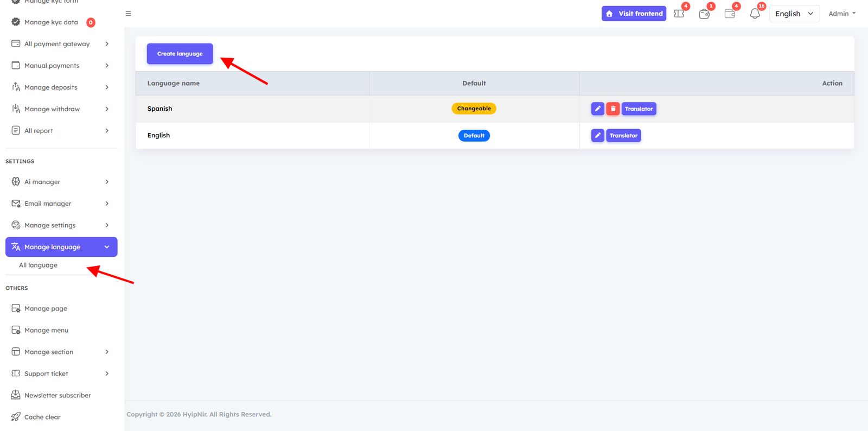
Task: Toggle the sidebar with hamburger icon
Action: click(x=128, y=13)
